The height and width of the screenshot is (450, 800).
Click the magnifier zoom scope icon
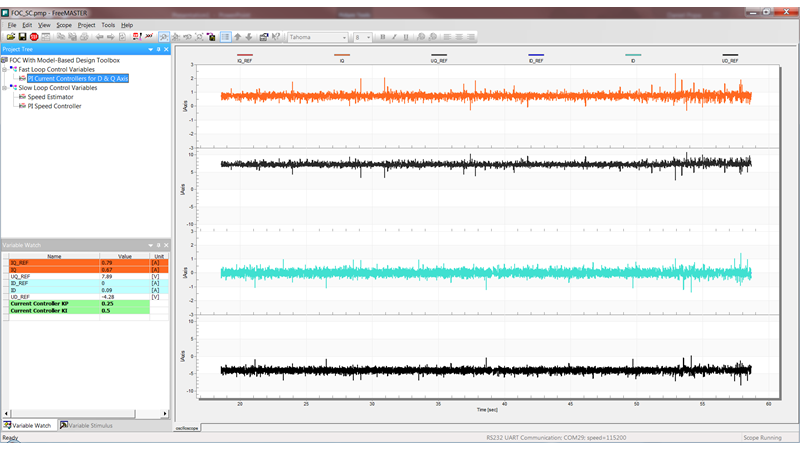pyautogui.click(x=163, y=37)
